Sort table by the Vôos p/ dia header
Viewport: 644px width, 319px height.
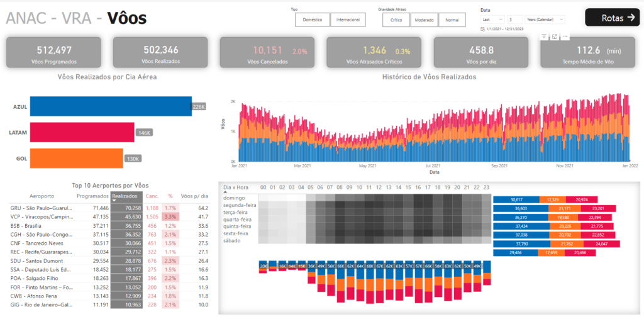[195, 196]
